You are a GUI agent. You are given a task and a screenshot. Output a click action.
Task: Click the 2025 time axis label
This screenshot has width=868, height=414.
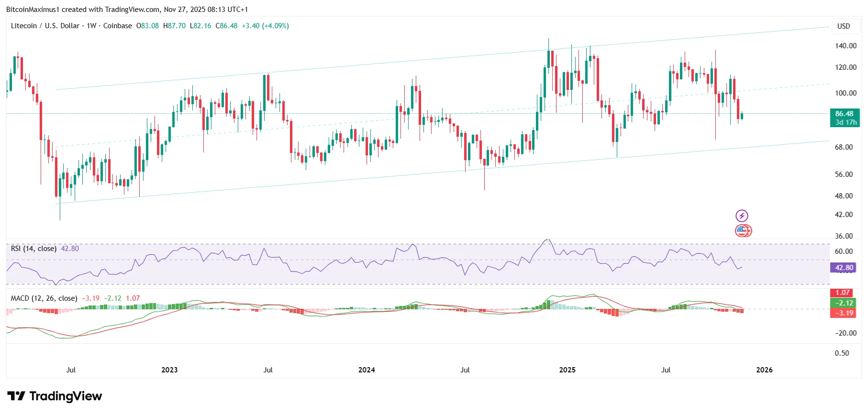567,370
